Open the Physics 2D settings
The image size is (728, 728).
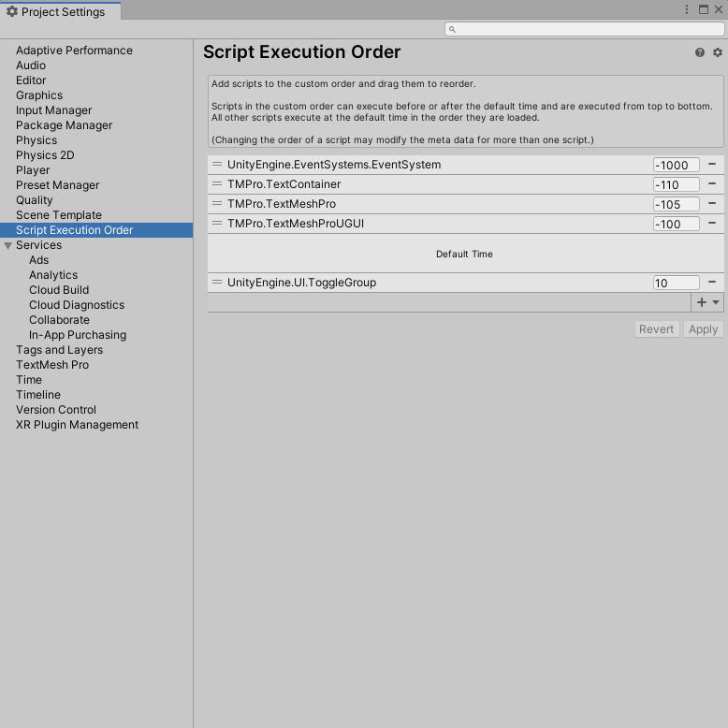[45, 155]
